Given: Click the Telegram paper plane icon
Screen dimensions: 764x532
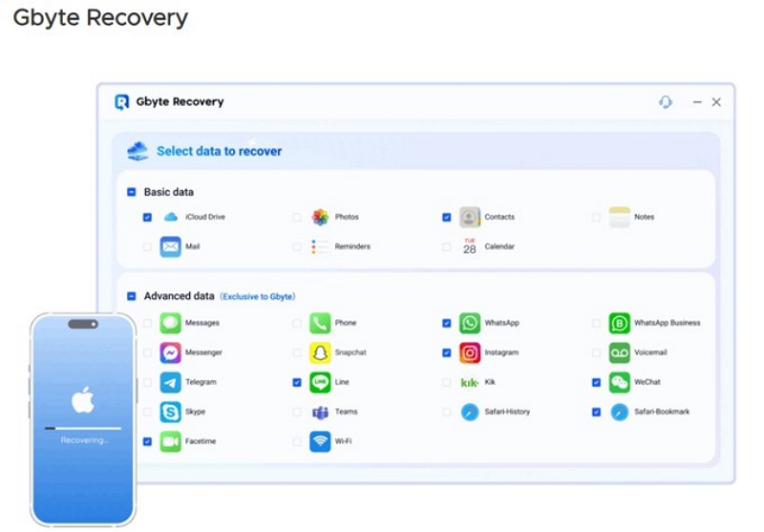Looking at the screenshot, I should pos(171,382).
